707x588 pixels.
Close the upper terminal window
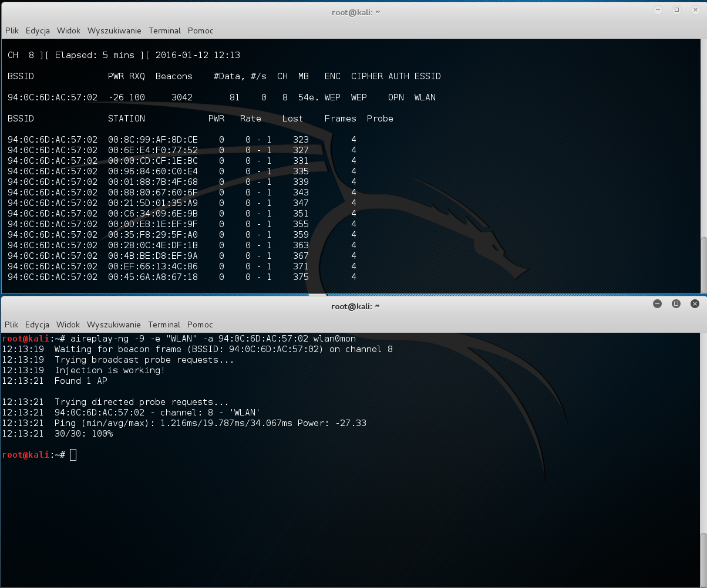(695, 10)
